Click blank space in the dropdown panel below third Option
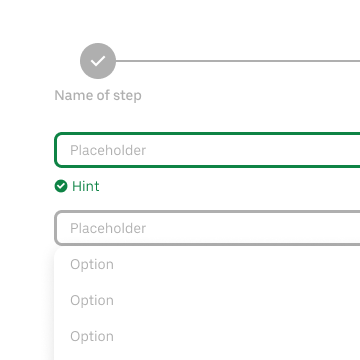This screenshot has width=360, height=360. [207, 357]
